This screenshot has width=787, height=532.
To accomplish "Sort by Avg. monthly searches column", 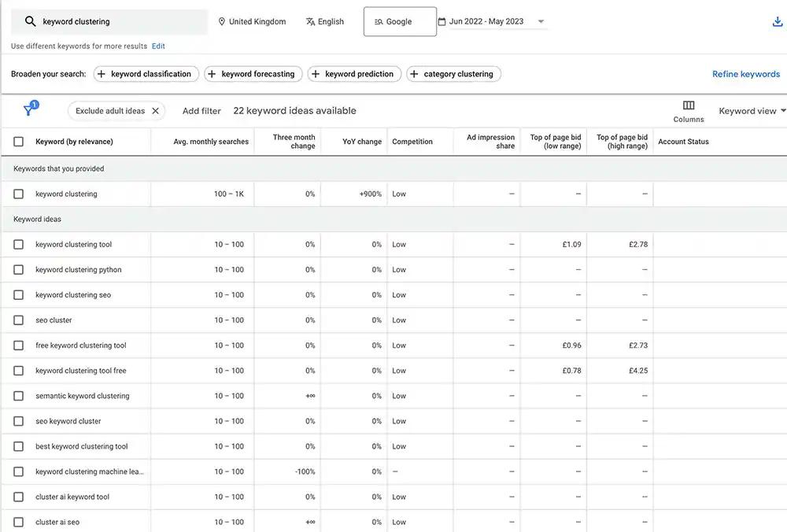I will (x=211, y=142).
